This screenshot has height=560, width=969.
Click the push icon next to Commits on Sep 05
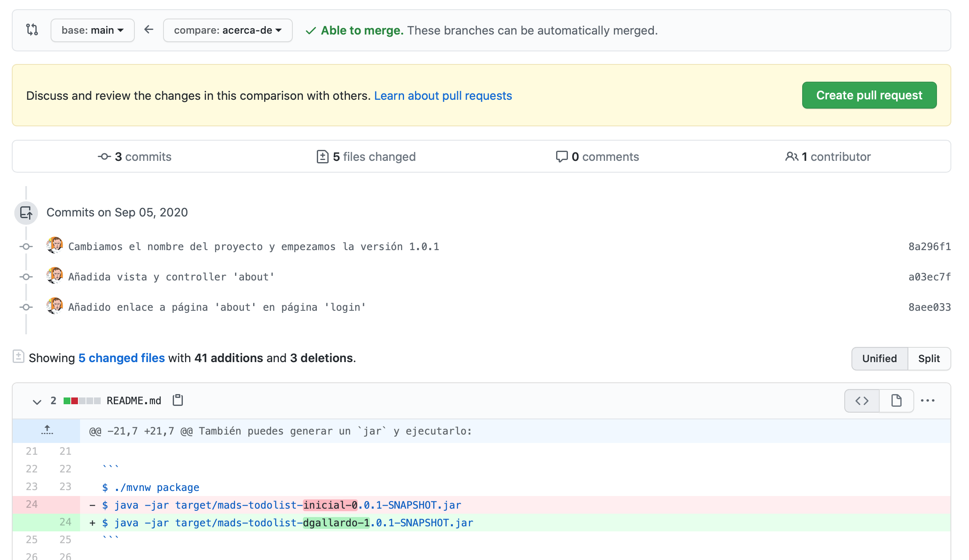tap(26, 213)
